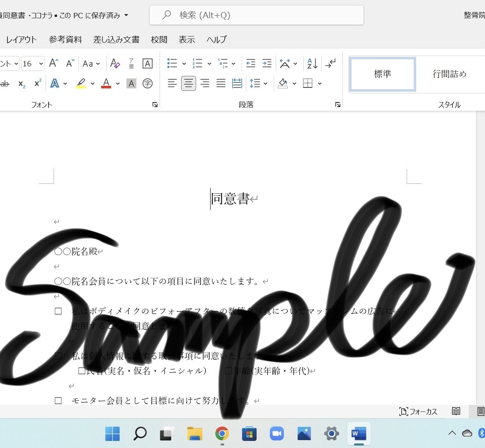
Task: Click the Phonetic Guide (ruby) icon
Action: [x=131, y=63]
